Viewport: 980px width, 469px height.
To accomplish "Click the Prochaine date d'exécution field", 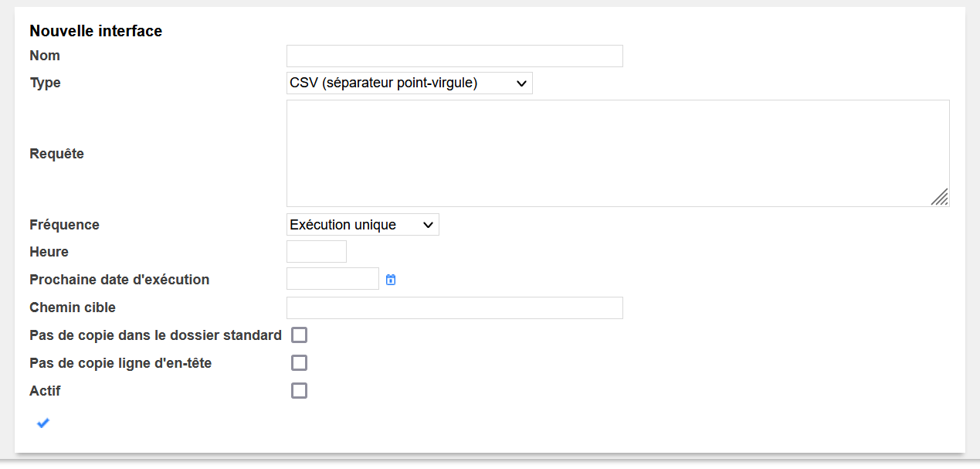I will click(332, 279).
